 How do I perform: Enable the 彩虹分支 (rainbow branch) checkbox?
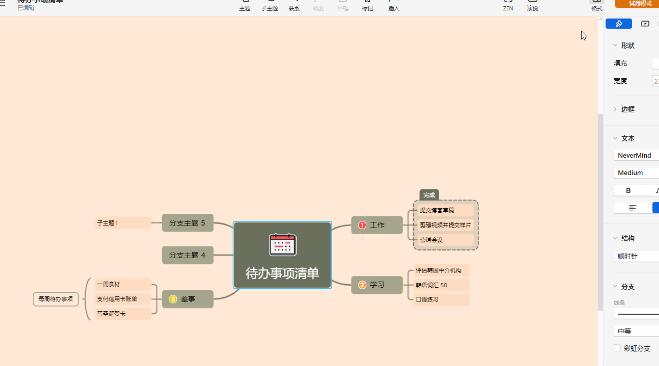(x=617, y=348)
